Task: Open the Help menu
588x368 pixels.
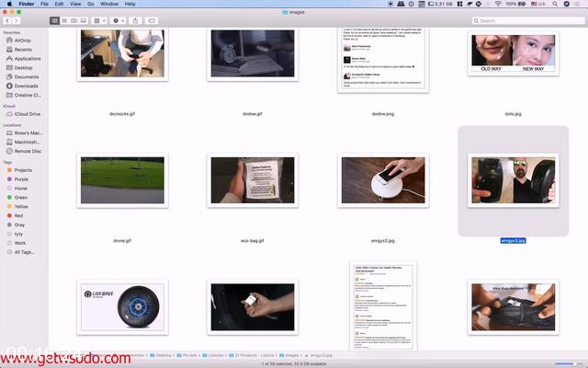Action: pyautogui.click(x=130, y=4)
